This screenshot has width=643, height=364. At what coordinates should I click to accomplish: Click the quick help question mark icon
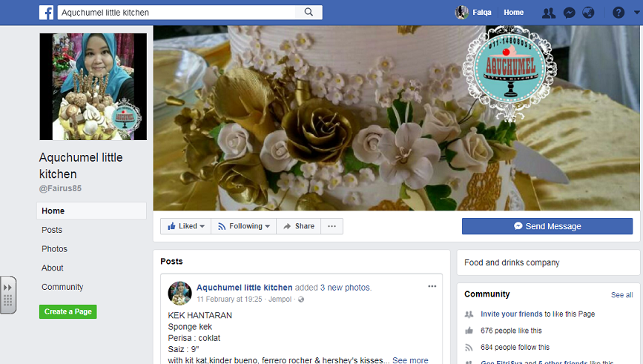(x=618, y=13)
